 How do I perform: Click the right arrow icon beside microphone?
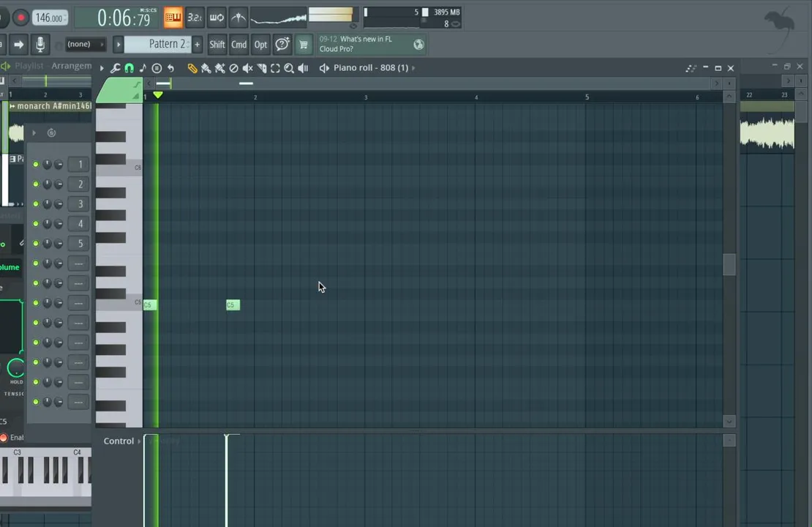coord(18,45)
